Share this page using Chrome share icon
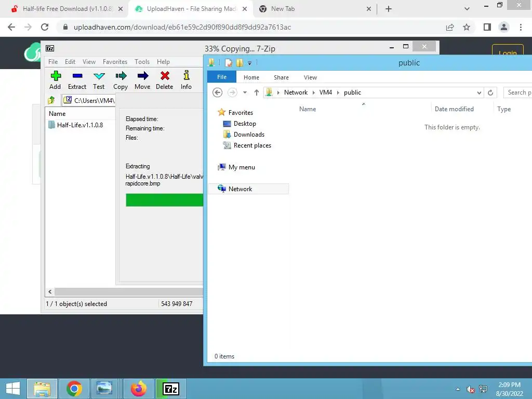 pos(450,27)
